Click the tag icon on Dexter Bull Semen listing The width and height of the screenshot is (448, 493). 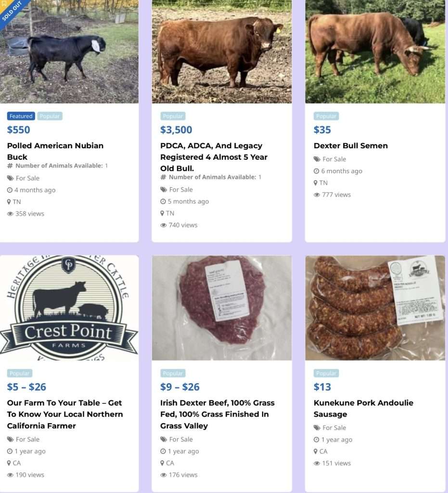pyautogui.click(x=317, y=159)
